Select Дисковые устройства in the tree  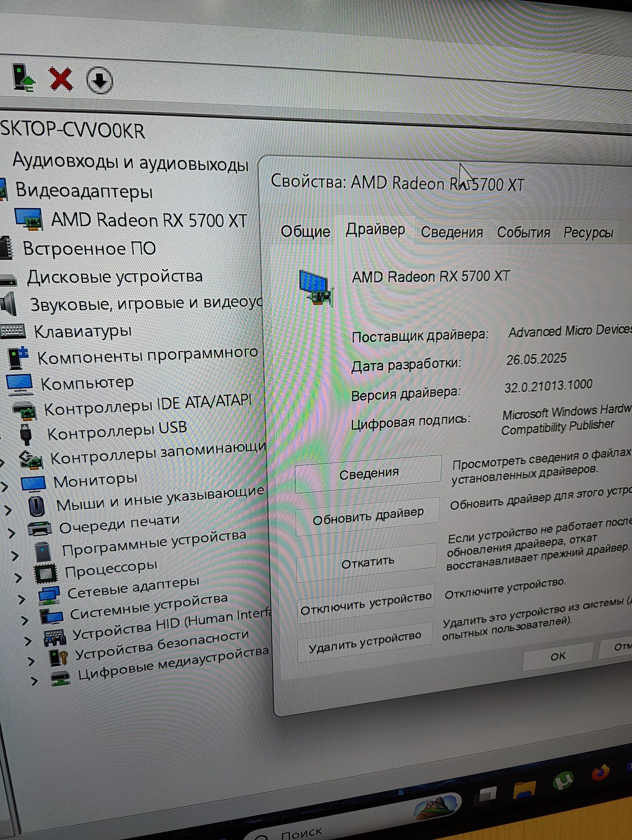pos(115,277)
